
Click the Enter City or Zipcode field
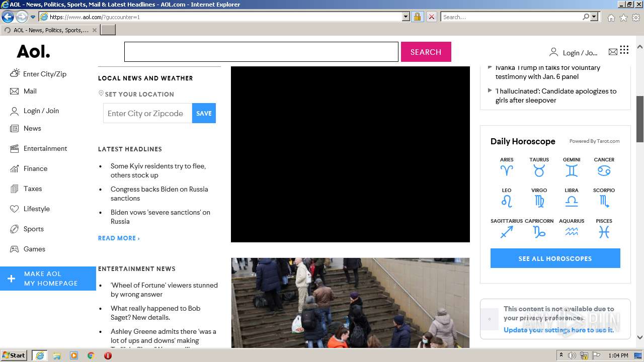(x=147, y=113)
